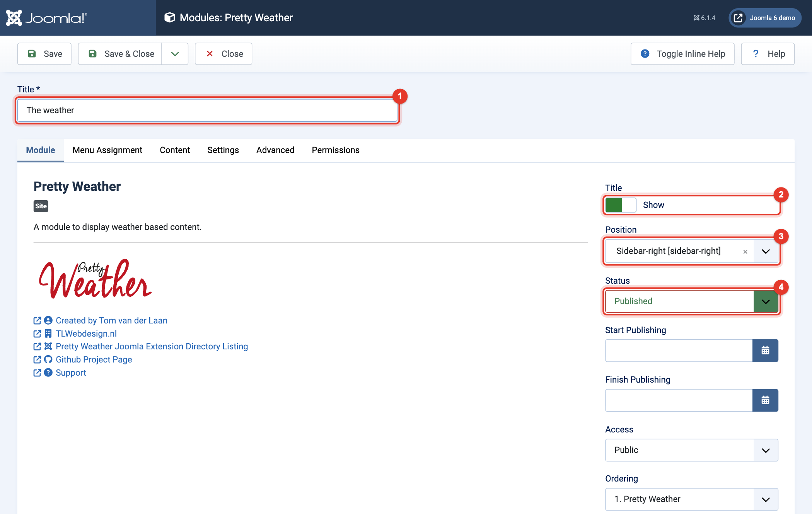This screenshot has height=514, width=812.
Task: Open the Status Published dropdown
Action: tap(692, 301)
